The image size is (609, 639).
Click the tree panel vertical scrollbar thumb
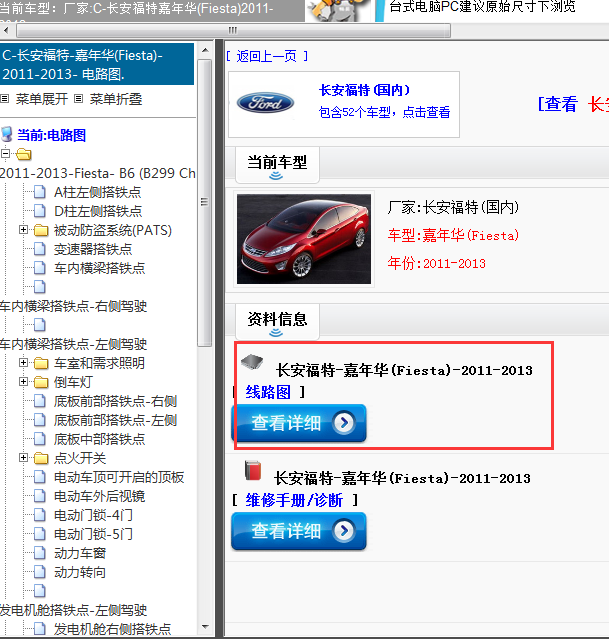[x=205, y=203]
